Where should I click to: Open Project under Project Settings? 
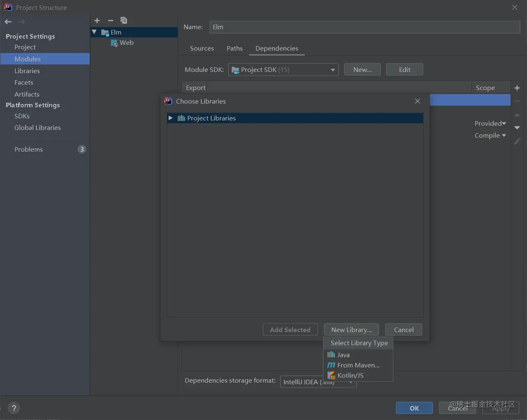pyautogui.click(x=25, y=47)
